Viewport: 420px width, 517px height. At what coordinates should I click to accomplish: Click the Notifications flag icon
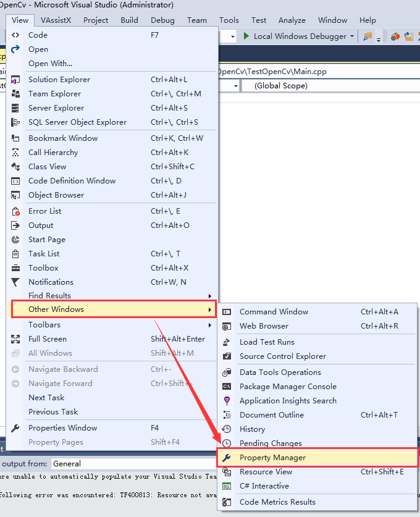(x=15, y=282)
